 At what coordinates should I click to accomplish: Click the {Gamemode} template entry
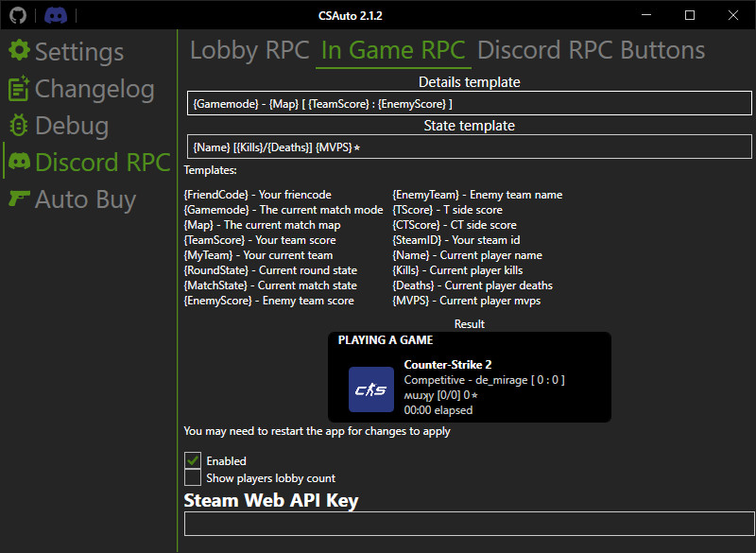pyautogui.click(x=283, y=210)
